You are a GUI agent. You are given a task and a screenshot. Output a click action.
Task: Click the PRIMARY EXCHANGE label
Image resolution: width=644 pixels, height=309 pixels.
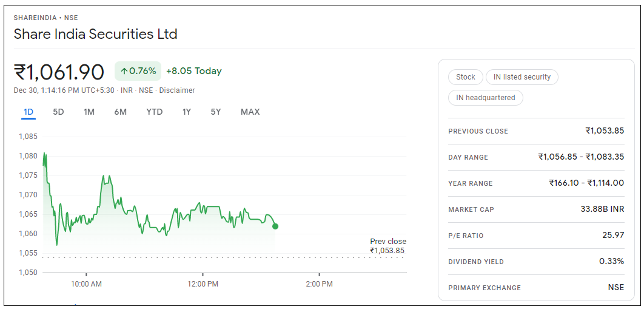pyautogui.click(x=485, y=288)
